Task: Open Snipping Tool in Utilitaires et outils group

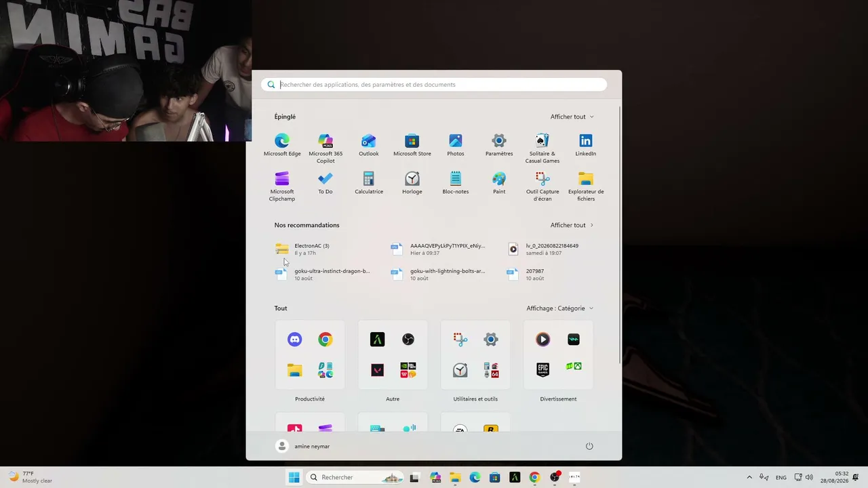Action: [x=460, y=340]
